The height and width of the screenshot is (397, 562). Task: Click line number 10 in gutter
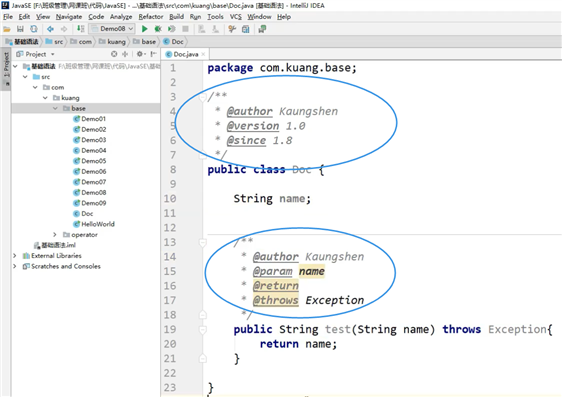pyautogui.click(x=170, y=198)
